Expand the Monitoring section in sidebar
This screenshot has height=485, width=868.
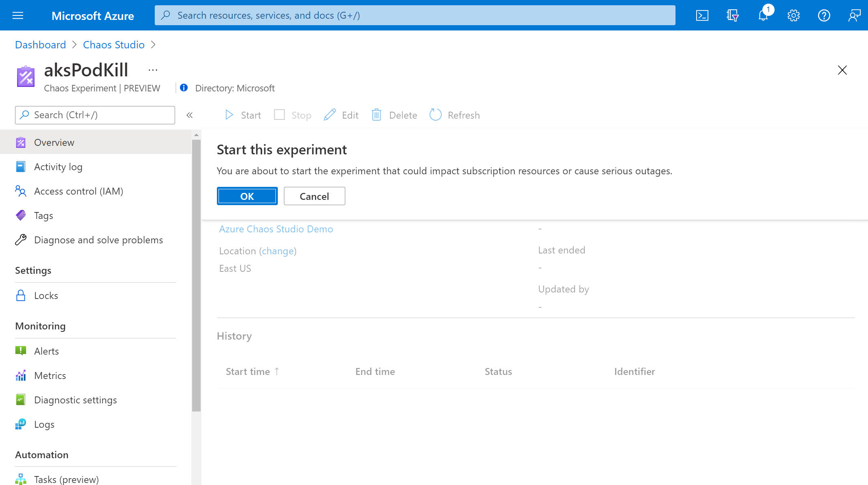click(x=41, y=326)
